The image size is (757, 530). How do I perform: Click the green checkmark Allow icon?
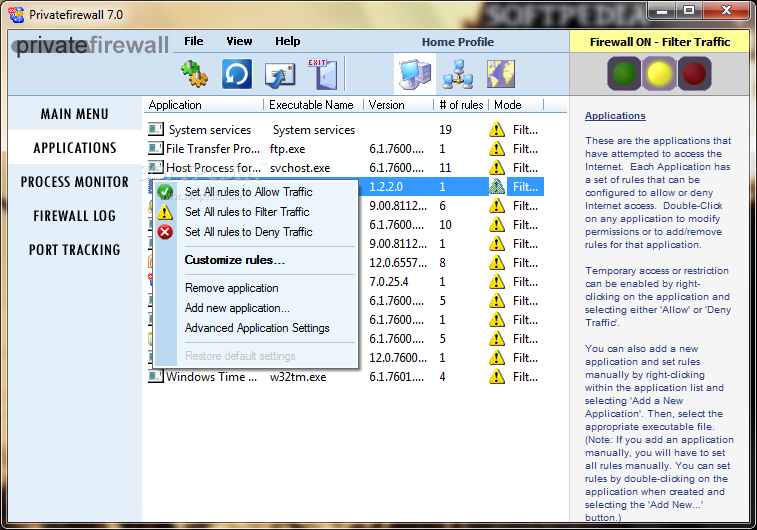click(x=165, y=192)
